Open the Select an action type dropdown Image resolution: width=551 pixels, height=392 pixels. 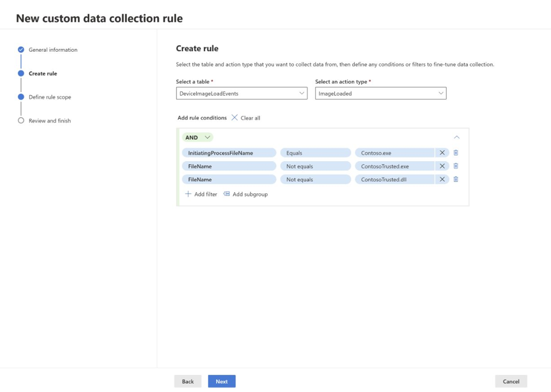(381, 94)
